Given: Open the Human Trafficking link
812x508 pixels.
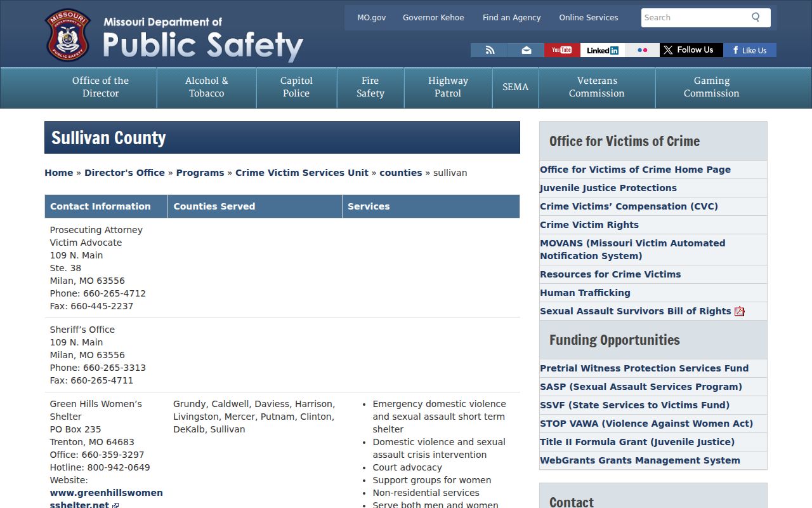Looking at the screenshot, I should coord(585,293).
